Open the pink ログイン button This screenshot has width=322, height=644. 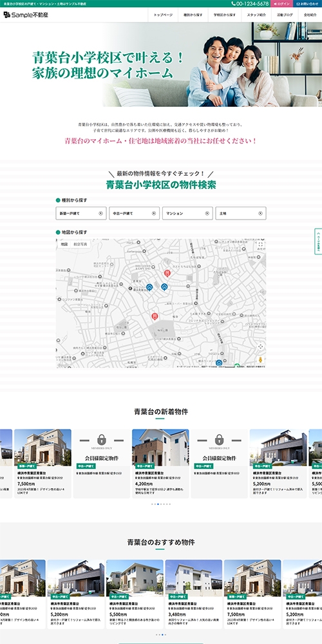[x=282, y=4]
